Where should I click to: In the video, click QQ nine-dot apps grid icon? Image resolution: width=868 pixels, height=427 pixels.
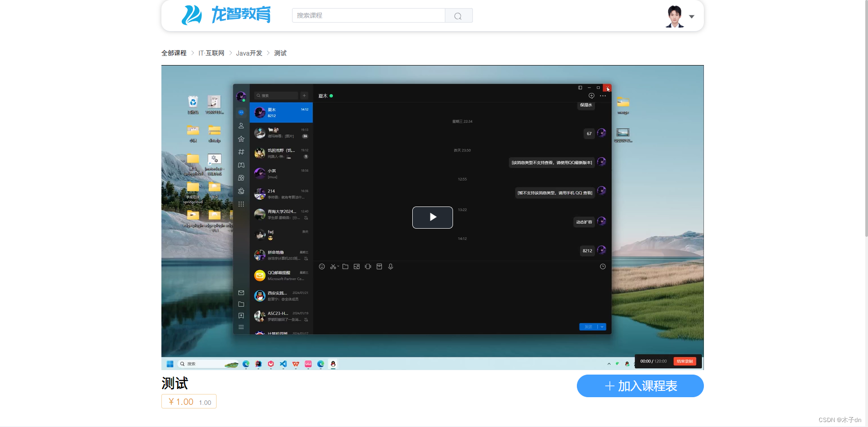241,204
